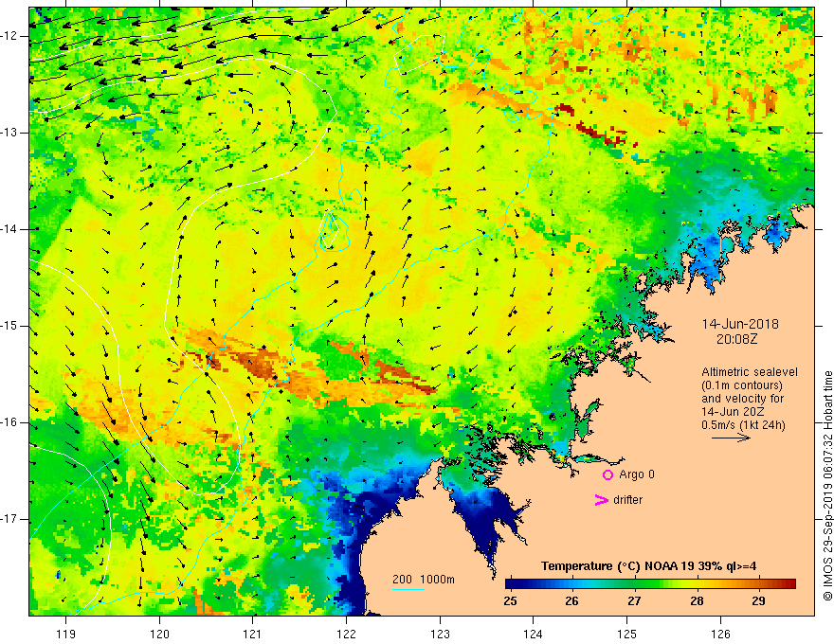Click the colorbar value 29
The image size is (834, 644).
tap(759, 601)
